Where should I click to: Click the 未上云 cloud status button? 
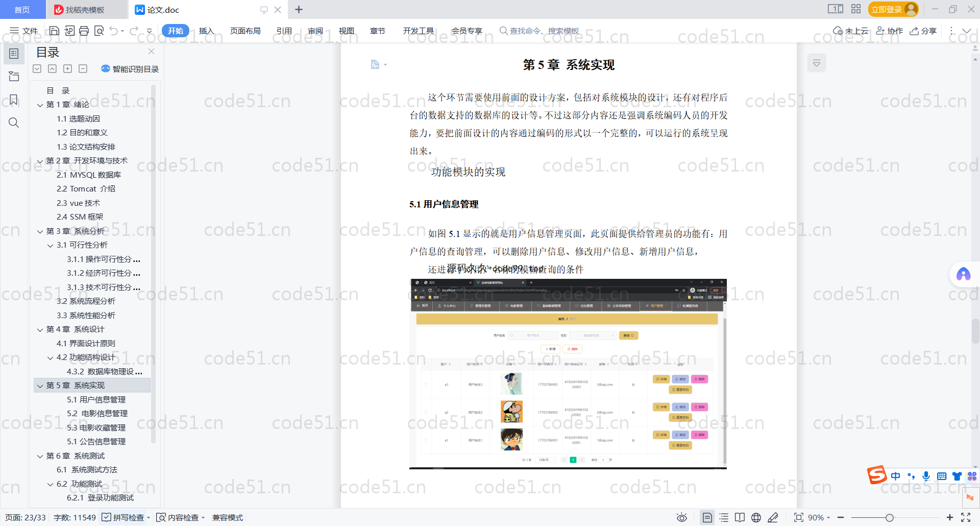(x=851, y=31)
